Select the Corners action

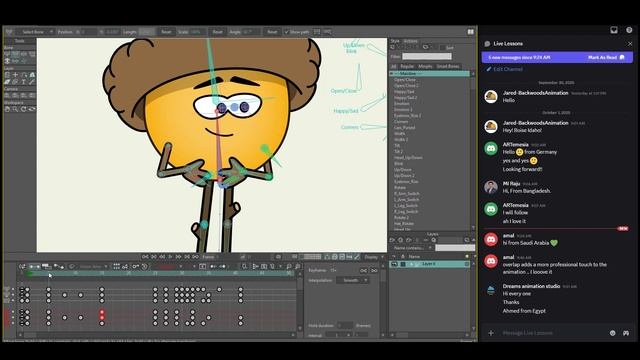tap(401, 121)
